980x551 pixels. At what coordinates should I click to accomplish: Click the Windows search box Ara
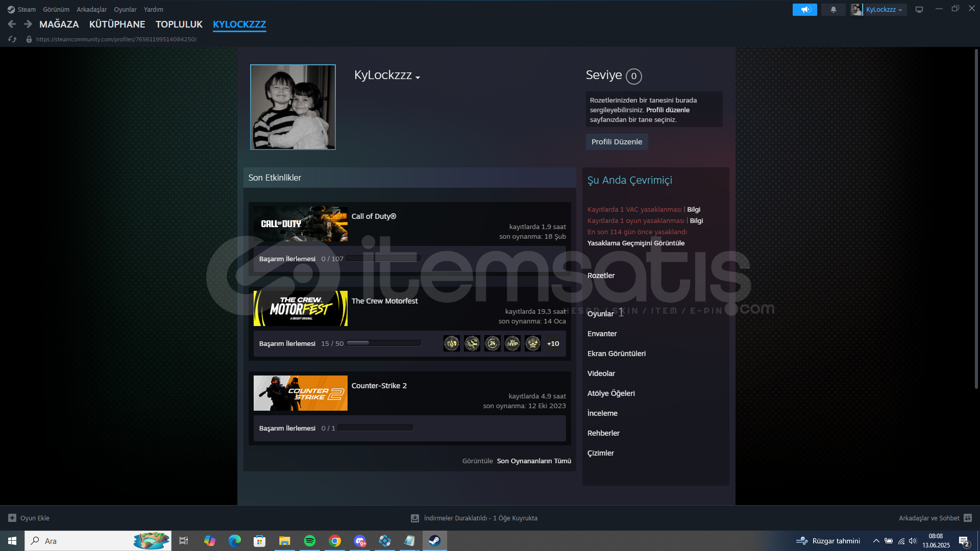click(x=98, y=541)
